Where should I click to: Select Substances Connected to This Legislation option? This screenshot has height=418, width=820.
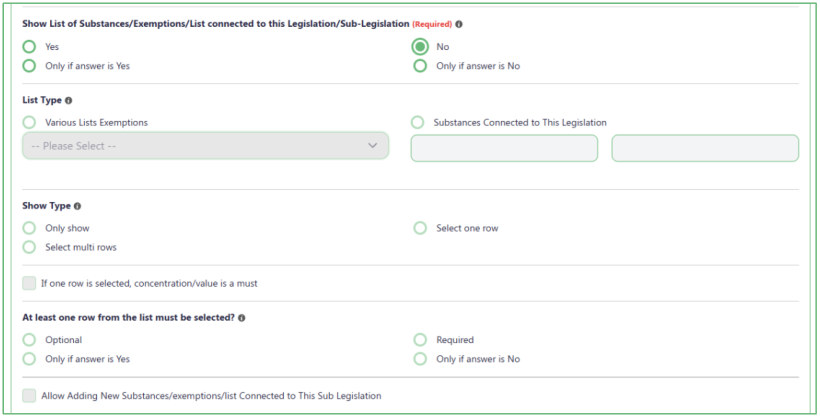click(417, 122)
